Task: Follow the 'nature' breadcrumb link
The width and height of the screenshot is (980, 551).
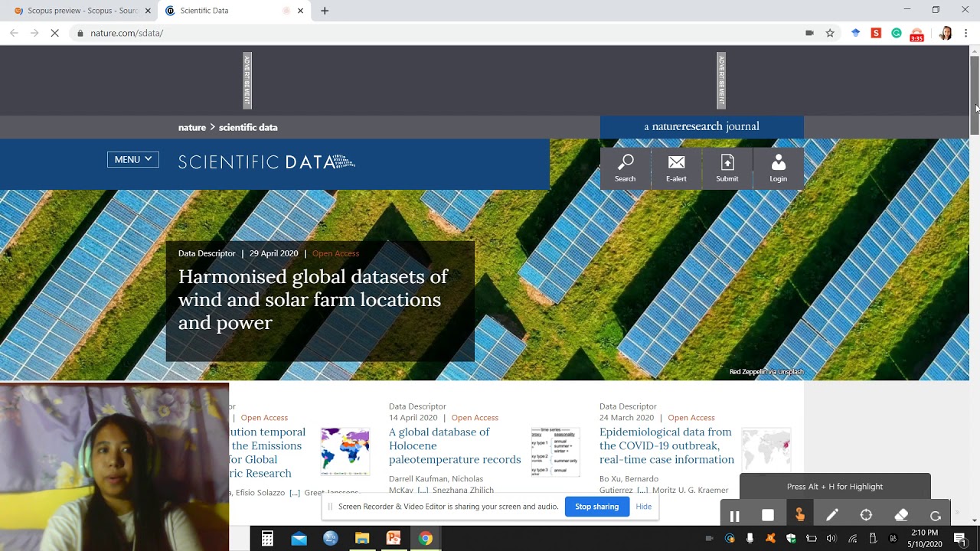Action: [x=192, y=127]
